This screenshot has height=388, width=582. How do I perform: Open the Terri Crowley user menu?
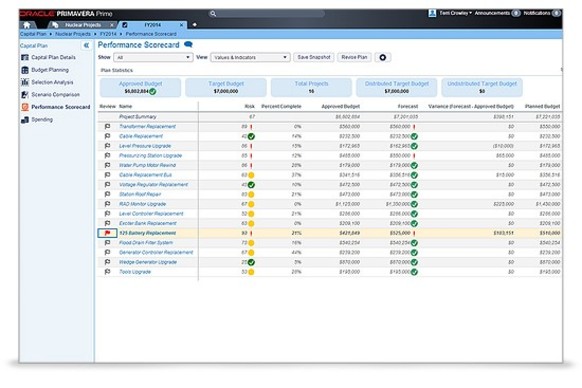(455, 13)
